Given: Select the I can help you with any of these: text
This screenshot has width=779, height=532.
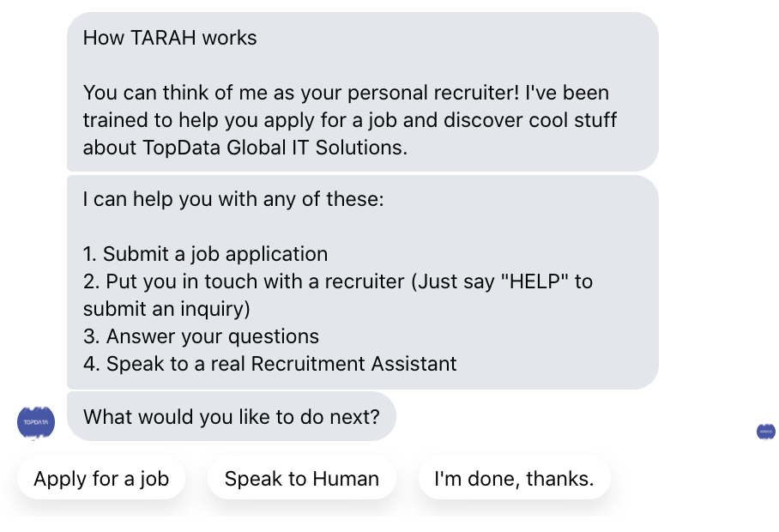Looking at the screenshot, I should pos(233,199).
